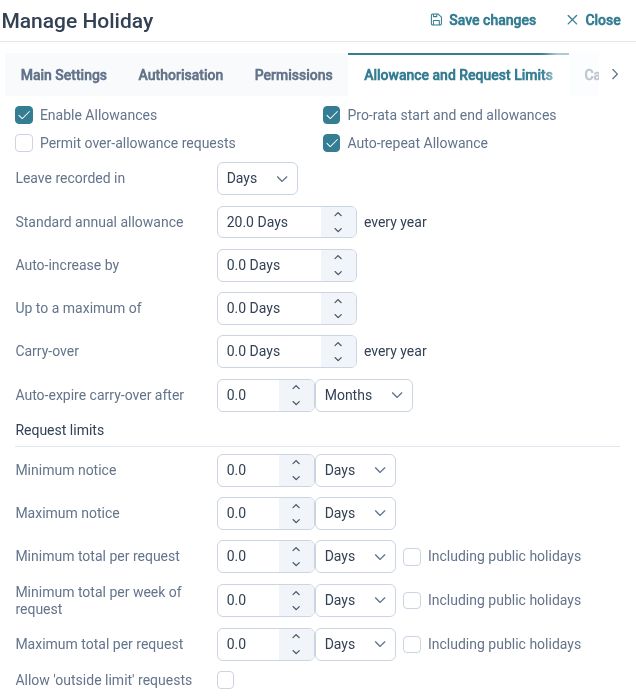Increase Minimum total per request value

(x=296, y=549)
